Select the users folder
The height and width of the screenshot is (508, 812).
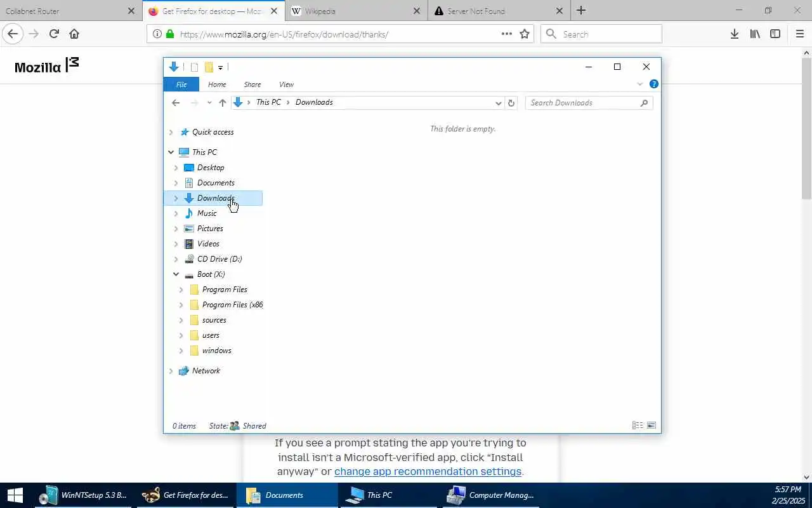coord(211,335)
